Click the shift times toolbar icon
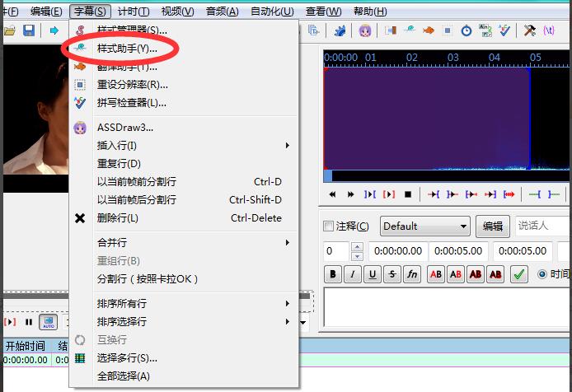 tap(390, 30)
